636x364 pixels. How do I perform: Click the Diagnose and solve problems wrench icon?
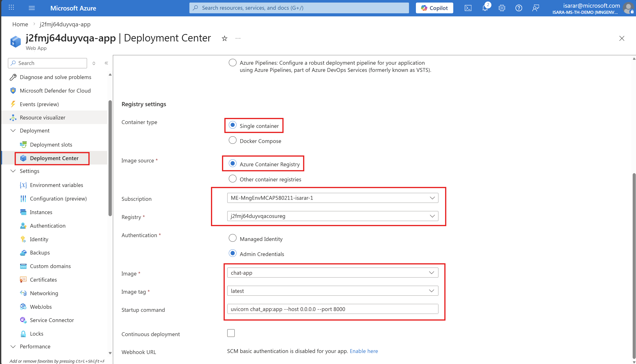[13, 77]
